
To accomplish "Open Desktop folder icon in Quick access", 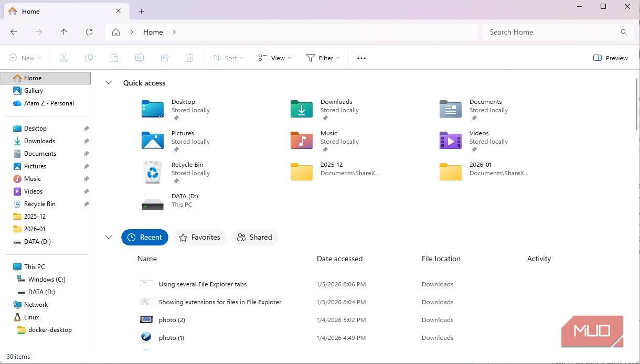I will [x=153, y=109].
